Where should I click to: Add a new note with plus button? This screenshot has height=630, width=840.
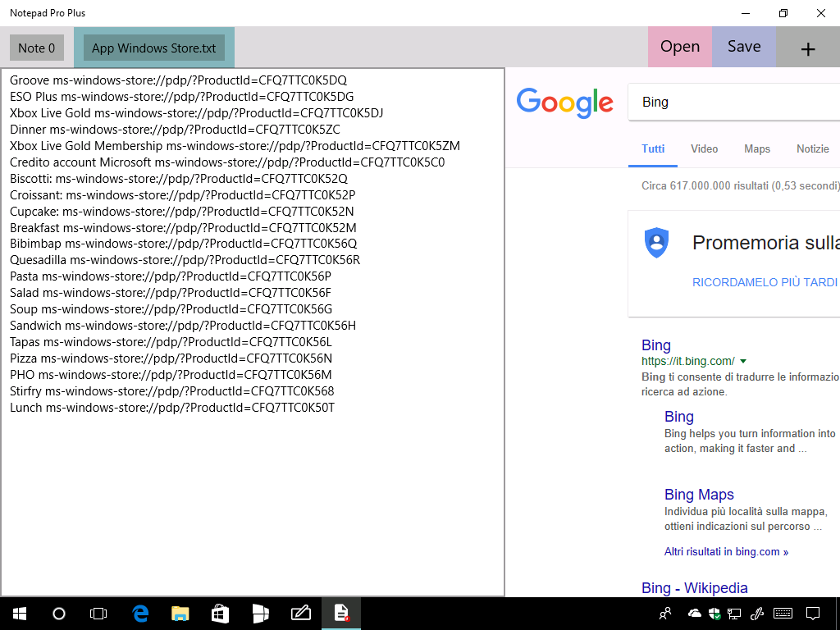(x=808, y=48)
